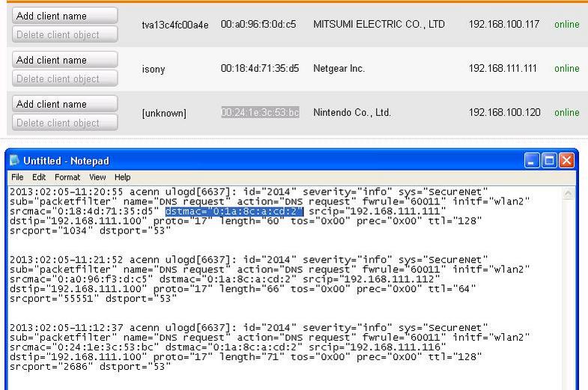The width and height of the screenshot is (588, 390).
Task: Click vendor Nintendo Co., Ltd.
Action: tap(352, 112)
